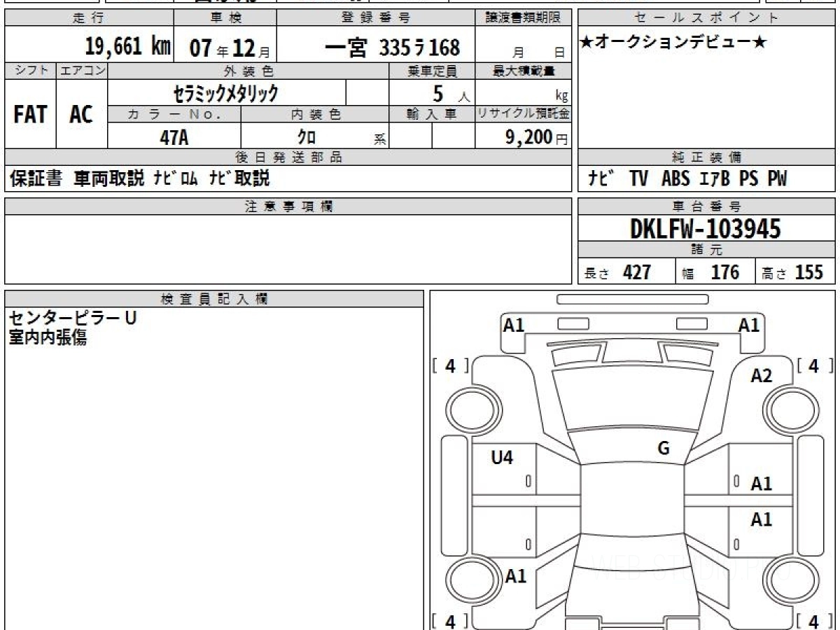The width and height of the screenshot is (840, 630).
Task: Click the 後日発送部品 header bar
Action: click(x=288, y=157)
